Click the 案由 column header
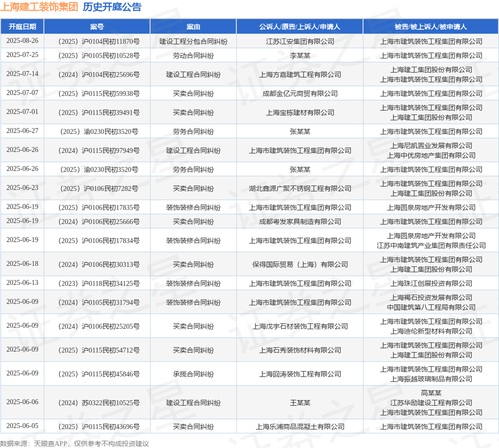The height and width of the screenshot is (448, 499). click(x=193, y=27)
